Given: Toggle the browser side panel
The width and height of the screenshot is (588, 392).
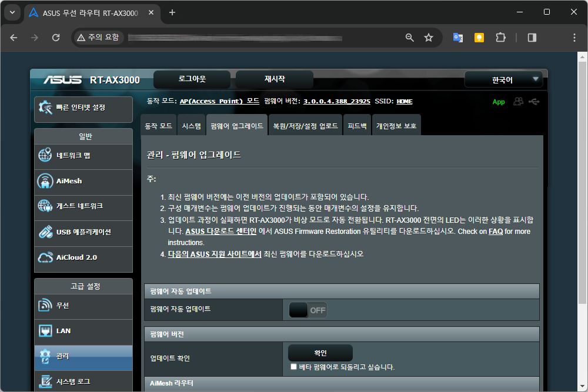Looking at the screenshot, I should click(x=532, y=38).
